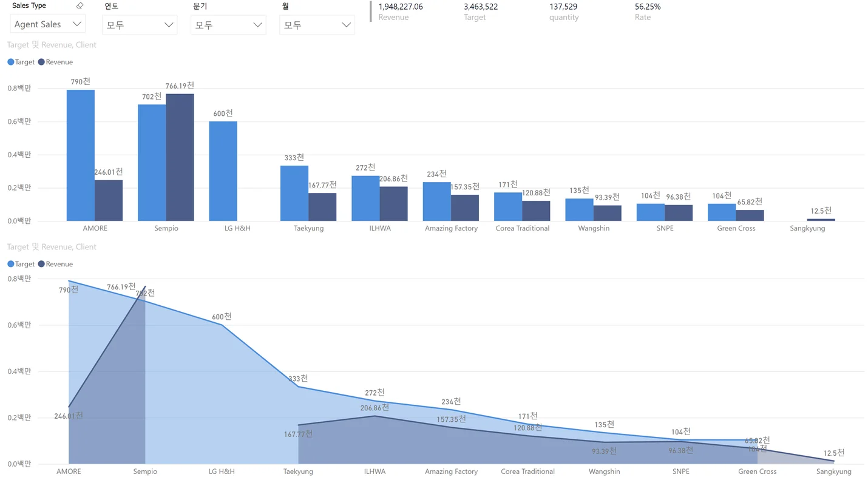Click the Amazing Factory Target bar 234천
868x480 pixels.
437,201
